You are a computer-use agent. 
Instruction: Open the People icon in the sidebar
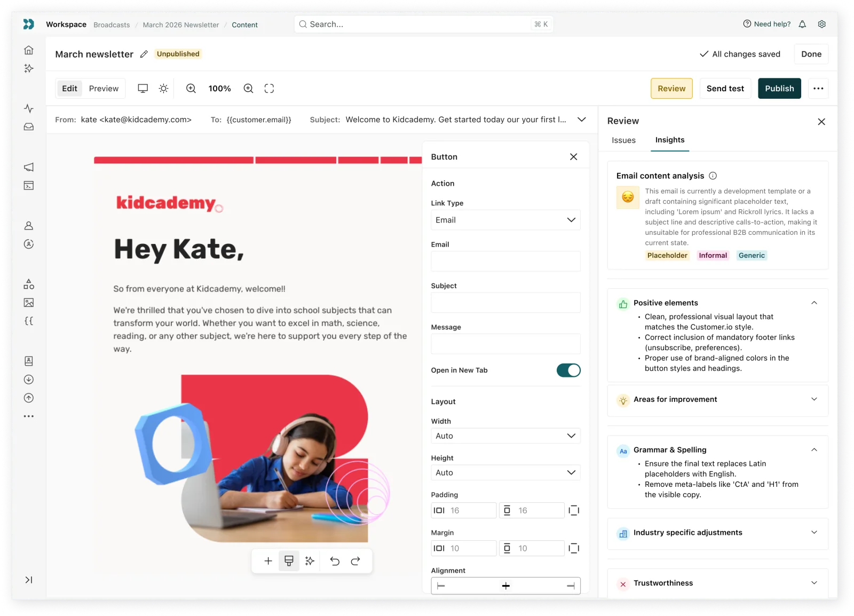(x=29, y=226)
